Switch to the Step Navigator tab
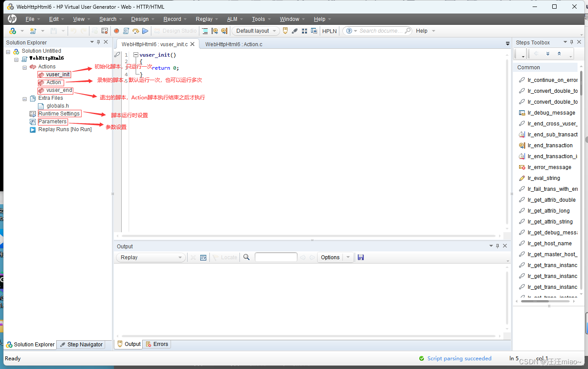The image size is (588, 369). coord(81,345)
